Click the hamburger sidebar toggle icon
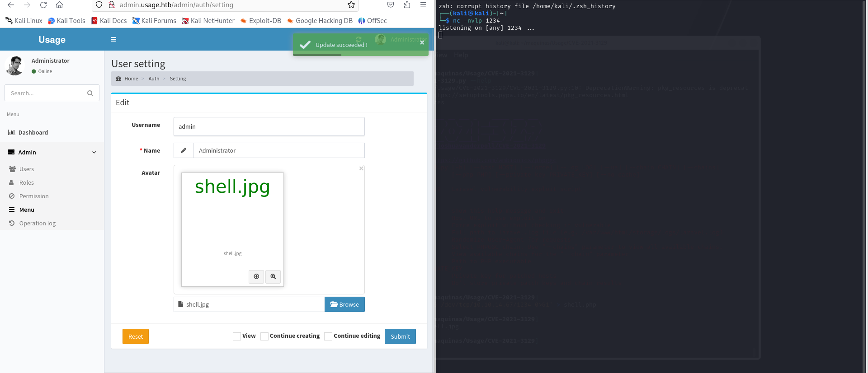Viewport: 868px width, 373px height. [x=113, y=39]
